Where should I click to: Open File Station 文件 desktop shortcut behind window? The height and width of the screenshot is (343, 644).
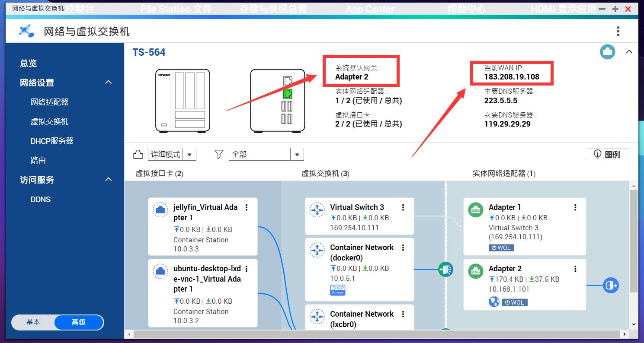pyautogui.click(x=176, y=9)
